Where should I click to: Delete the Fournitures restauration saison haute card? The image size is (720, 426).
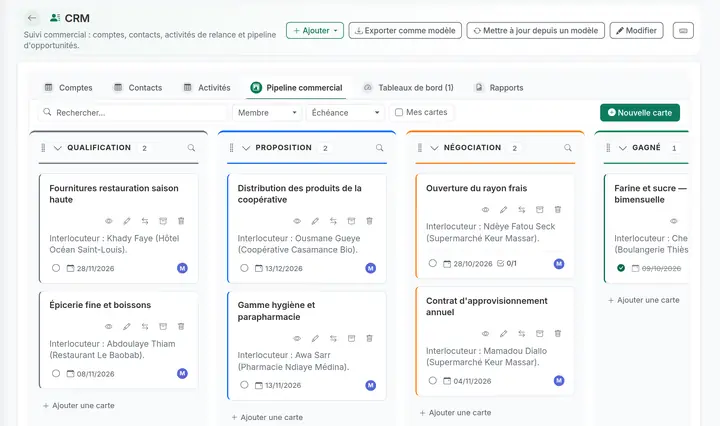pos(181,221)
